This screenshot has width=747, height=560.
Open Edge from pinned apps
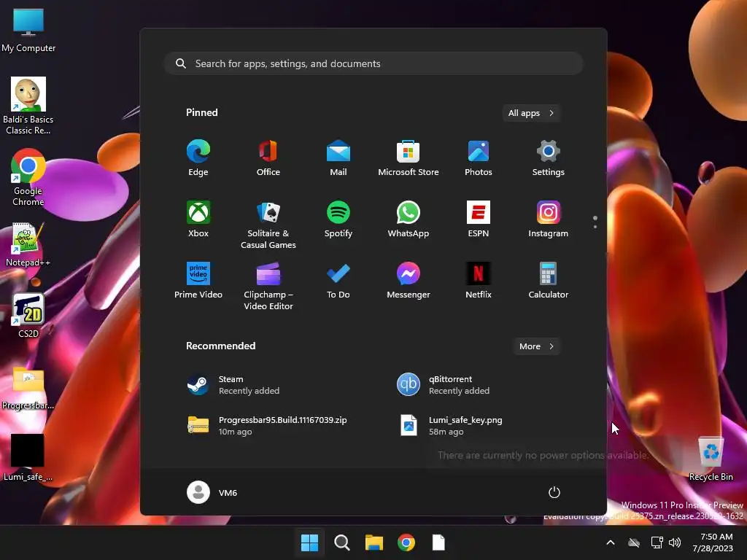(x=198, y=158)
